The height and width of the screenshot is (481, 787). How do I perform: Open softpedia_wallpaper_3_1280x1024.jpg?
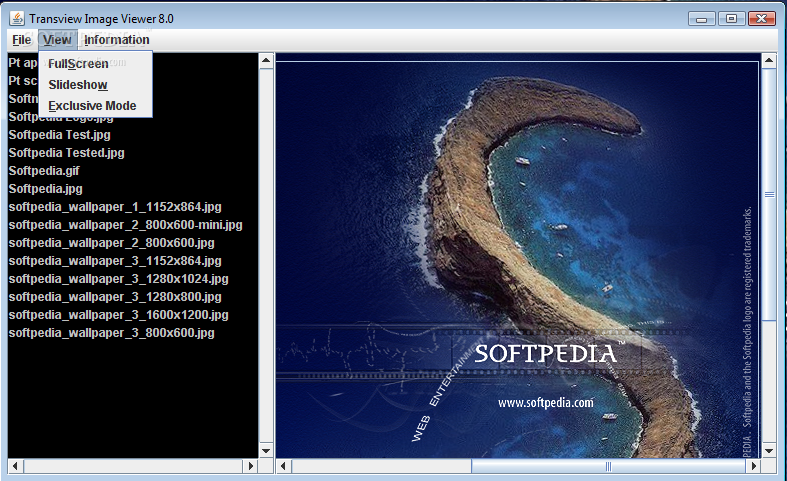point(118,279)
